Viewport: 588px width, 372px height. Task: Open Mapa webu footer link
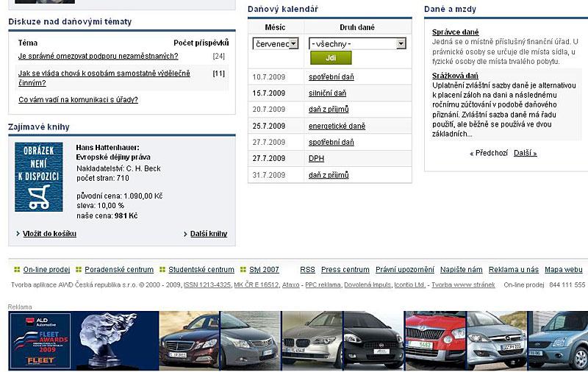tap(563, 270)
